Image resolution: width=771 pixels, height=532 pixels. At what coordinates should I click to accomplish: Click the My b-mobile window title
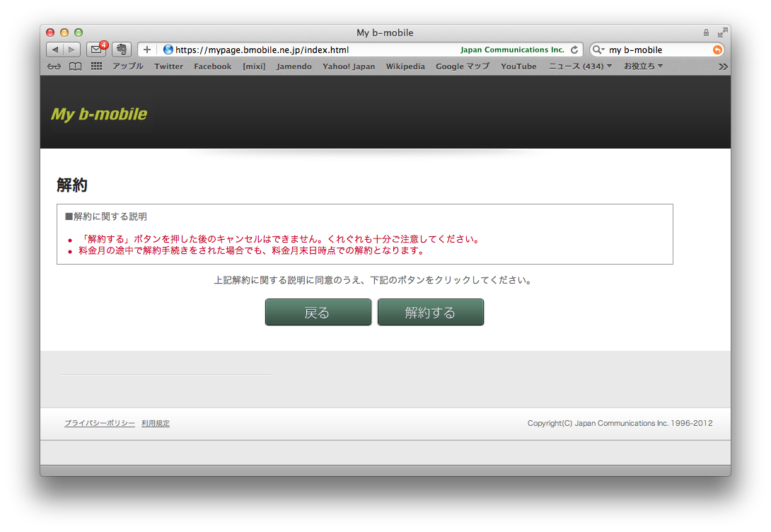tap(385, 33)
